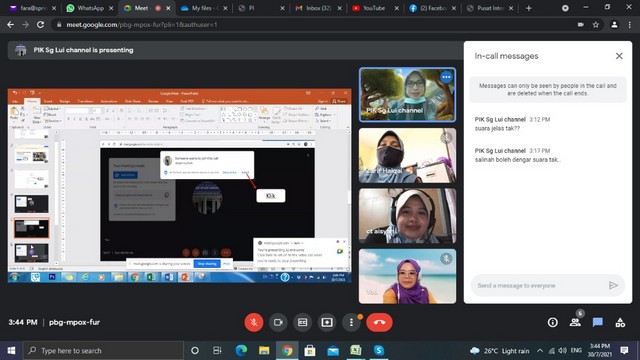The width and height of the screenshot is (640, 360).
Task: Open a new browser tab
Action: (x=529, y=8)
